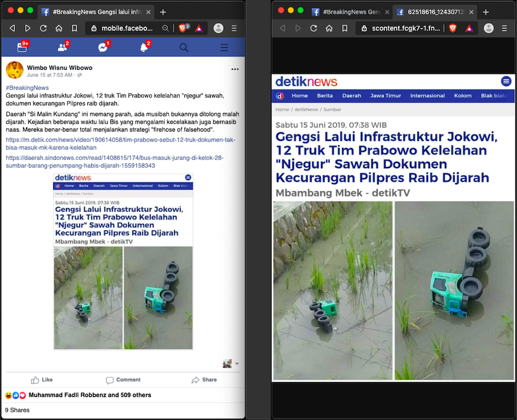Click the Facebook news feed icon
This screenshot has width=517, height=420.
(x=22, y=48)
